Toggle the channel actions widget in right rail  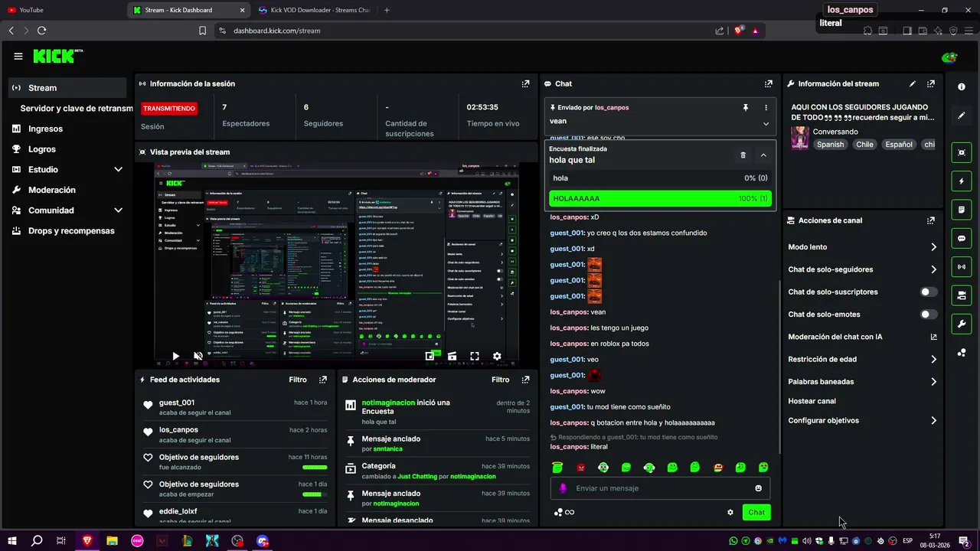point(962,295)
